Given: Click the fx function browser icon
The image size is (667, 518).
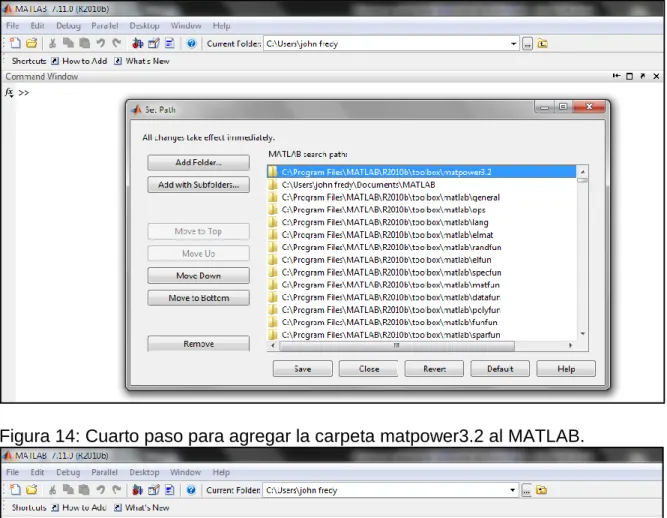Looking at the screenshot, I should coord(9,92).
